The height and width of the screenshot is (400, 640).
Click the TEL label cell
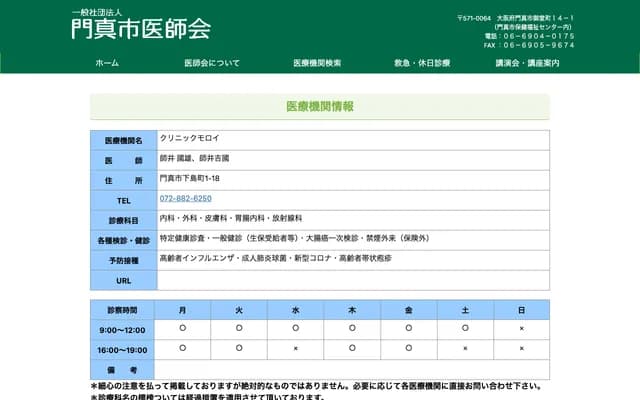124,200
